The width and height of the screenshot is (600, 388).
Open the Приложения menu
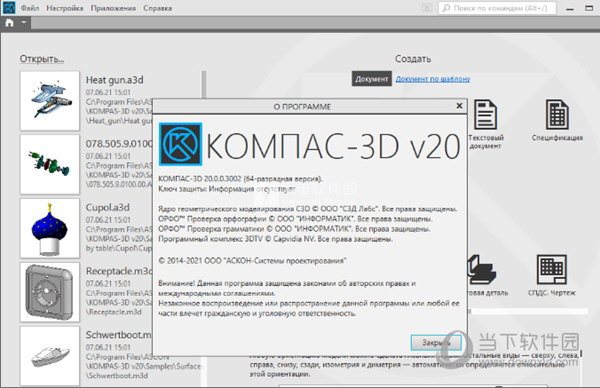tap(113, 8)
